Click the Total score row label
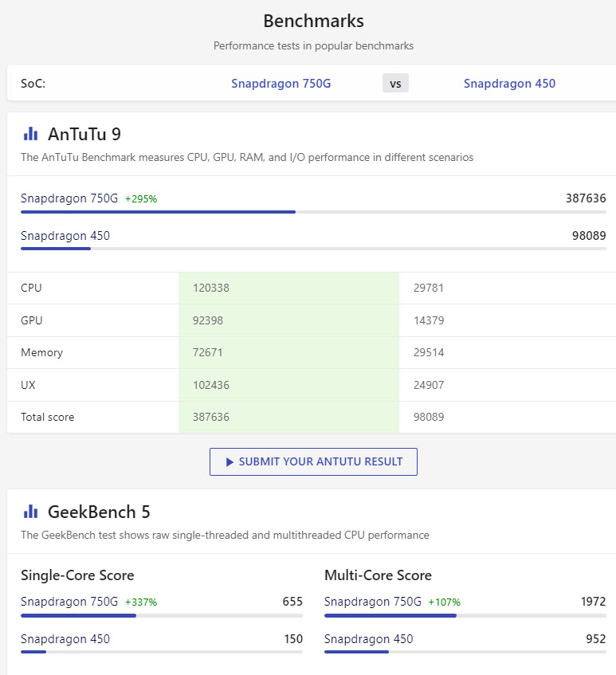This screenshot has height=675, width=616. [47, 417]
